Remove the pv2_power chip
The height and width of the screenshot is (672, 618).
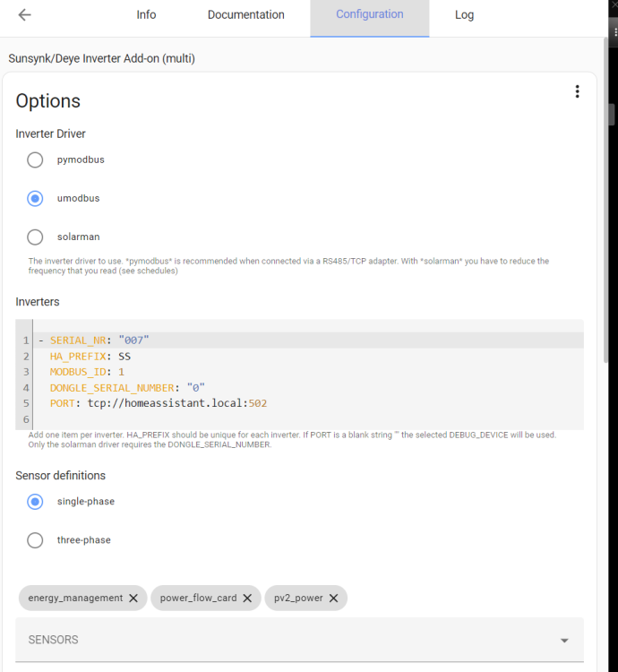333,598
